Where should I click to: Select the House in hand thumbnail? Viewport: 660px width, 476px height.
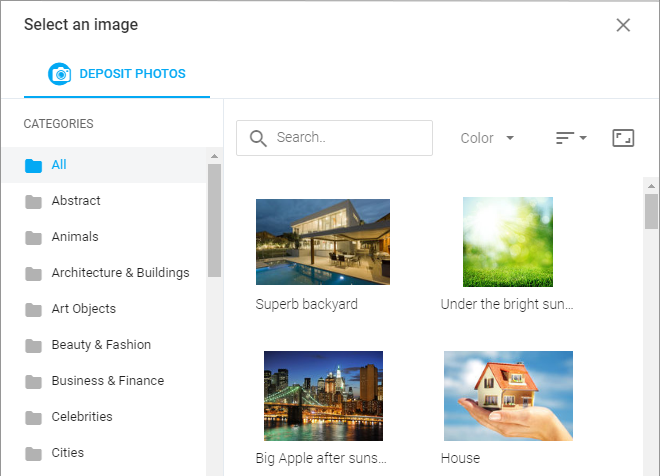click(x=508, y=396)
